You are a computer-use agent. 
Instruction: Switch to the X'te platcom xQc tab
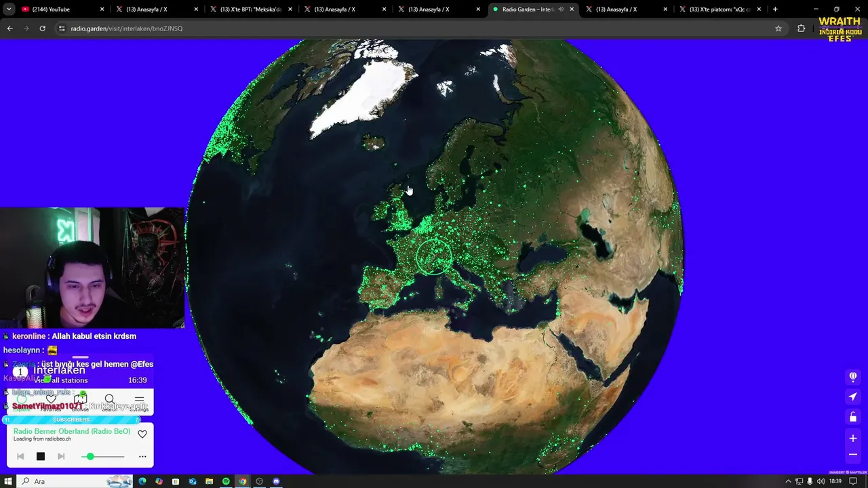point(720,9)
